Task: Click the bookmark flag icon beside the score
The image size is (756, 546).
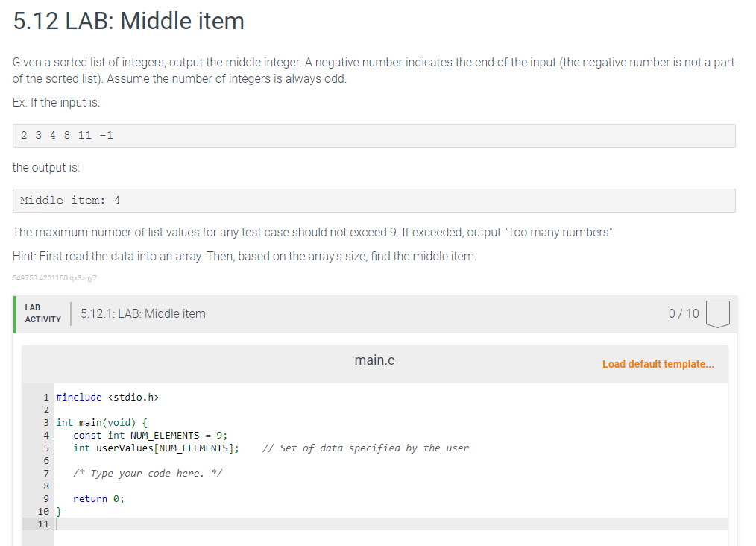Action: click(x=716, y=314)
